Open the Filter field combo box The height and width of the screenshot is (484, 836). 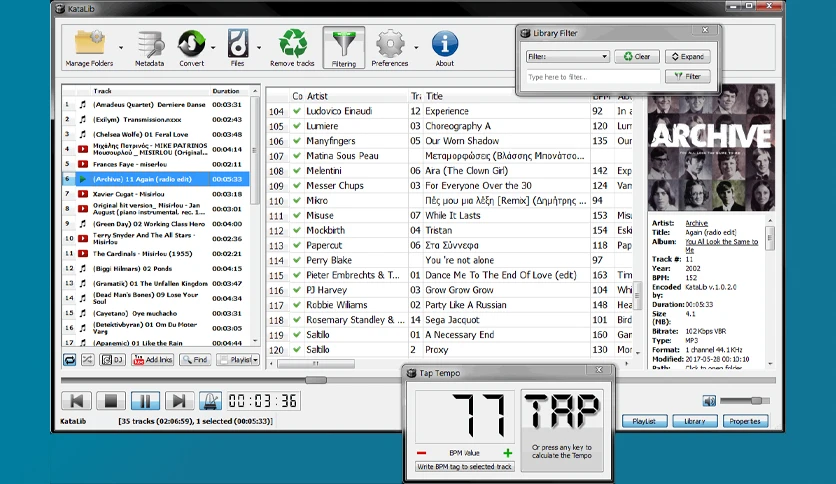tap(567, 57)
